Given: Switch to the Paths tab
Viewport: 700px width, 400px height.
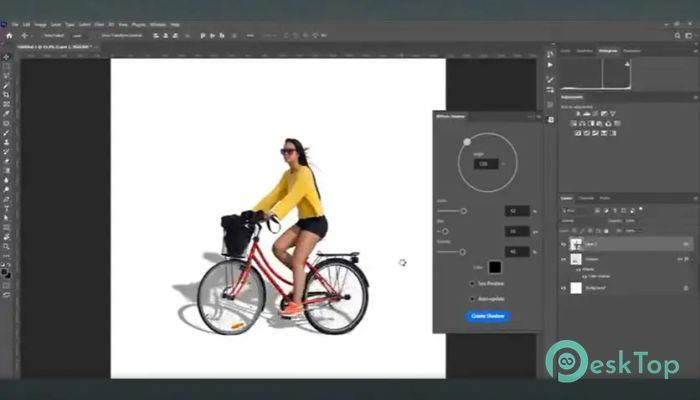Looking at the screenshot, I should click(x=604, y=198).
